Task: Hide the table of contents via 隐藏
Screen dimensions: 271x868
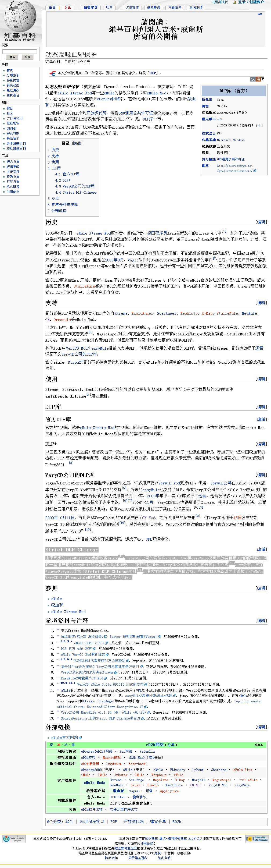Action: click(x=77, y=143)
